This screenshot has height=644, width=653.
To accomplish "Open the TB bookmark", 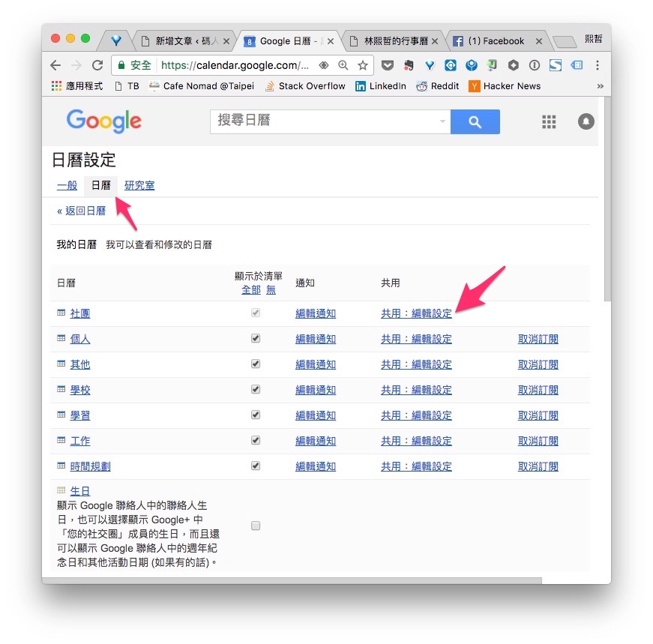I will click(127, 86).
